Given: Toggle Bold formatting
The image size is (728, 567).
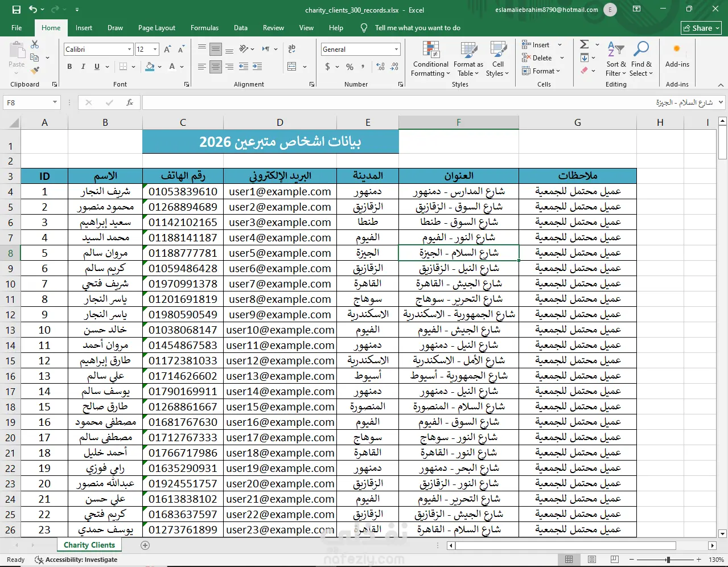Looking at the screenshot, I should click(69, 67).
